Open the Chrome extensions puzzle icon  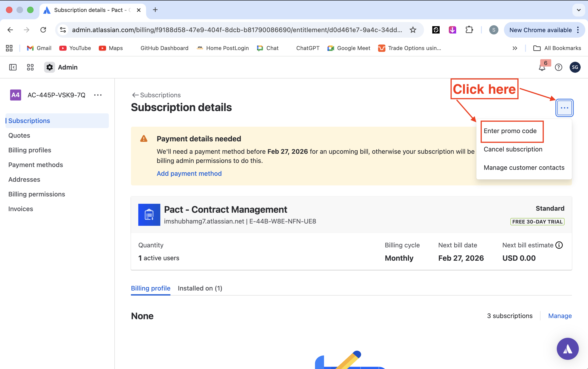(x=469, y=30)
